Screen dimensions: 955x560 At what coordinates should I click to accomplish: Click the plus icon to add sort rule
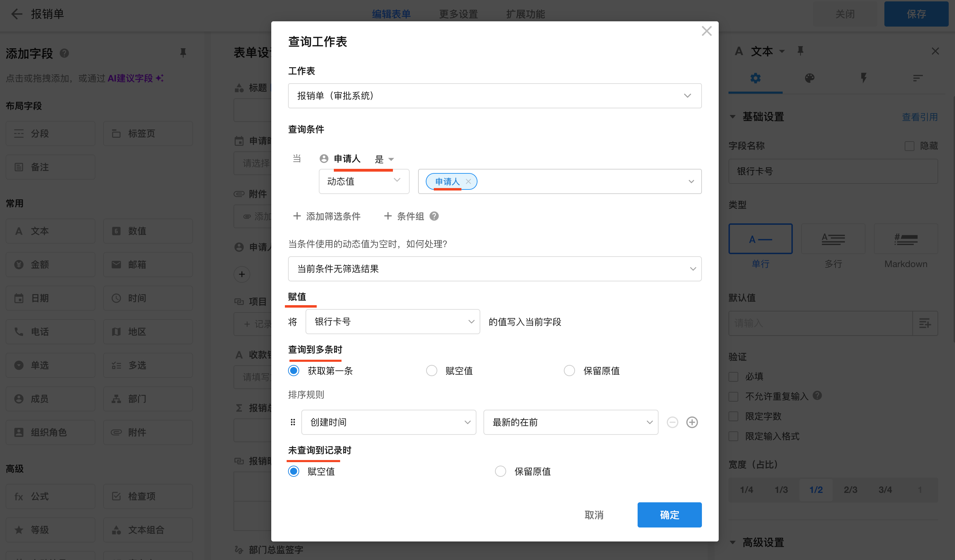(x=692, y=422)
